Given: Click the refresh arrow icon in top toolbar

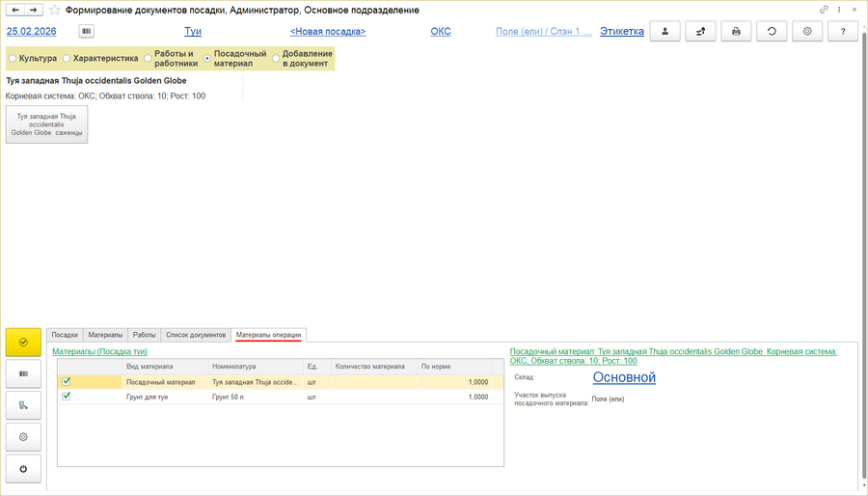Looking at the screenshot, I should point(772,32).
